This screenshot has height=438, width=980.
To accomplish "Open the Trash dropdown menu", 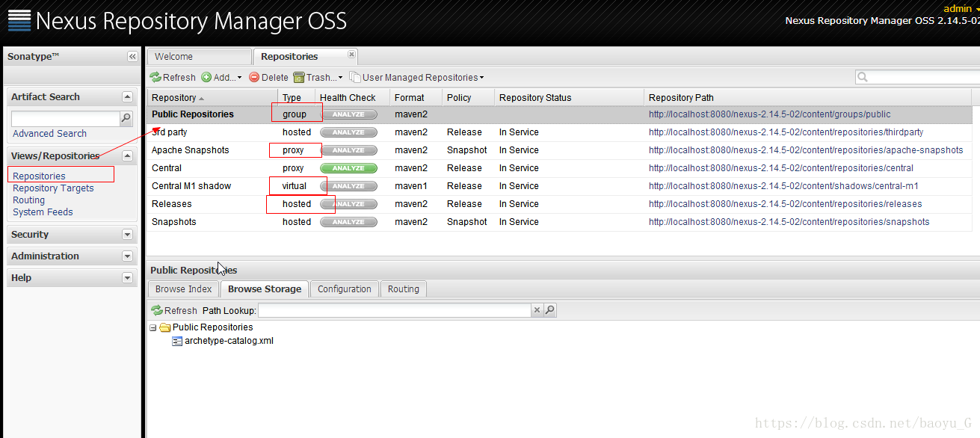I will pyautogui.click(x=318, y=77).
